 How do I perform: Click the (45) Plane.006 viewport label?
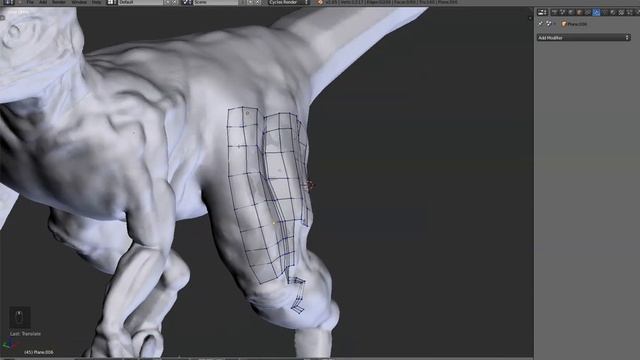point(39,352)
